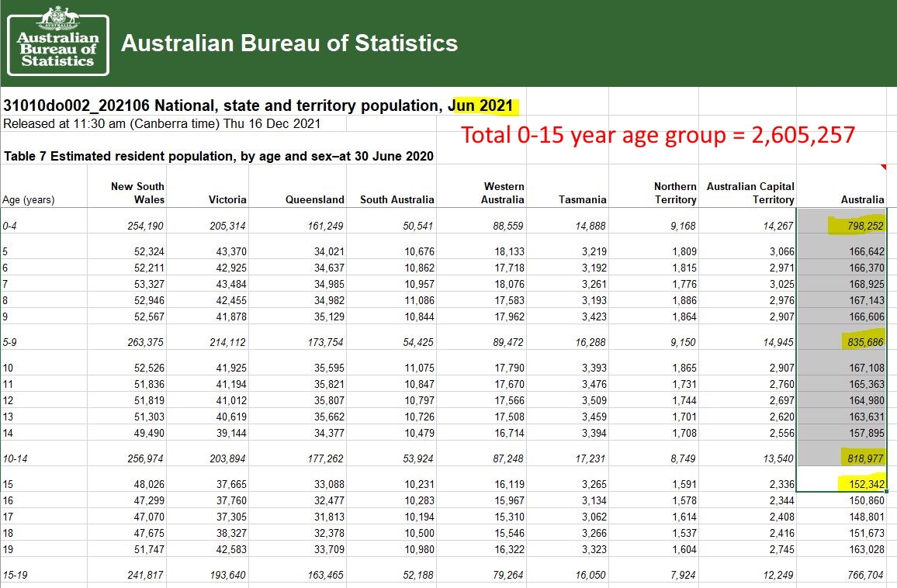This screenshot has width=897, height=588.
Task: Click the red comment indicator above Australia column
Action: coord(882,167)
